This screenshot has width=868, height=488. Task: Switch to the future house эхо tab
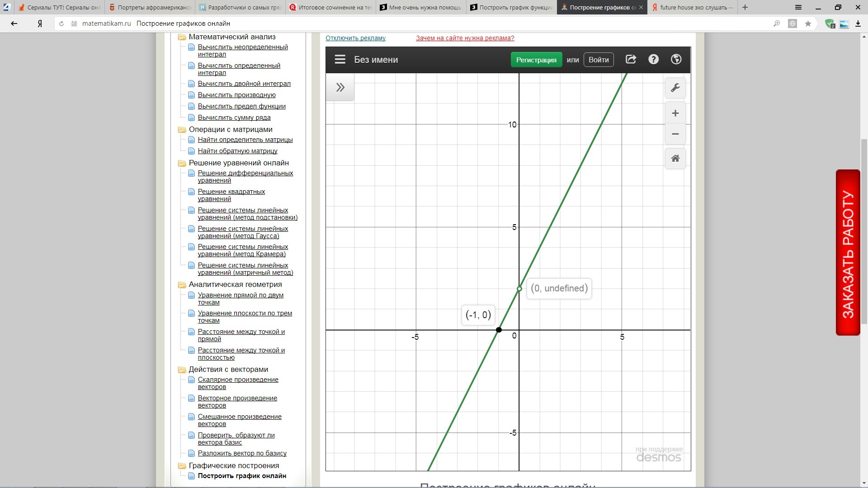tap(692, 7)
